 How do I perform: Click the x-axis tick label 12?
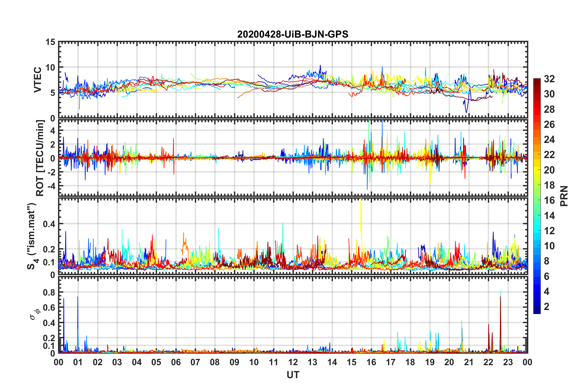pos(293,362)
